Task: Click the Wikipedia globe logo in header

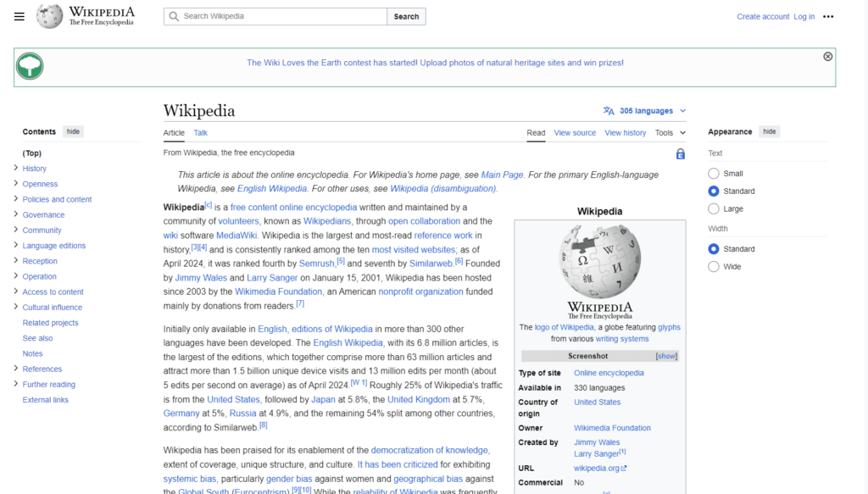Action: coord(49,16)
